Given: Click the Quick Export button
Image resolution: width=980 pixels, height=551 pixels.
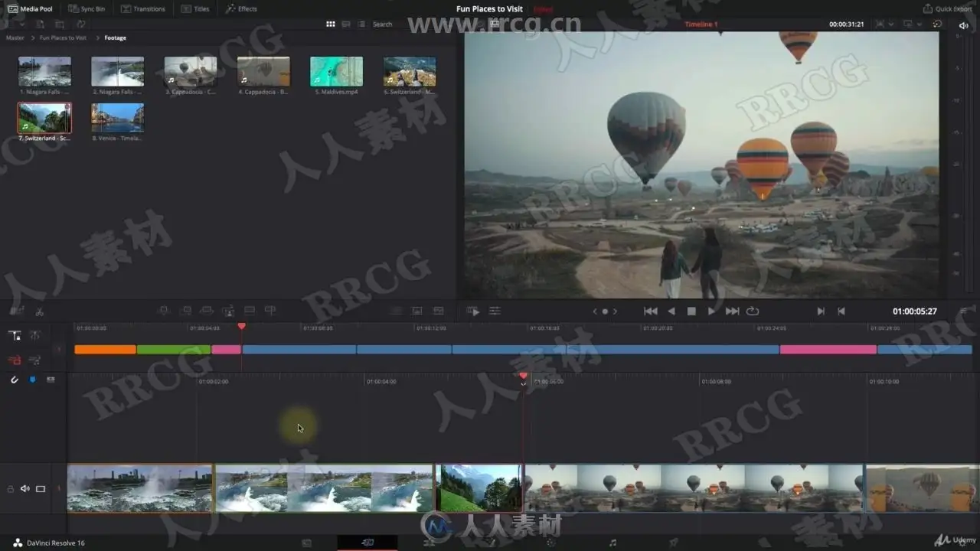Looking at the screenshot, I should (947, 8).
